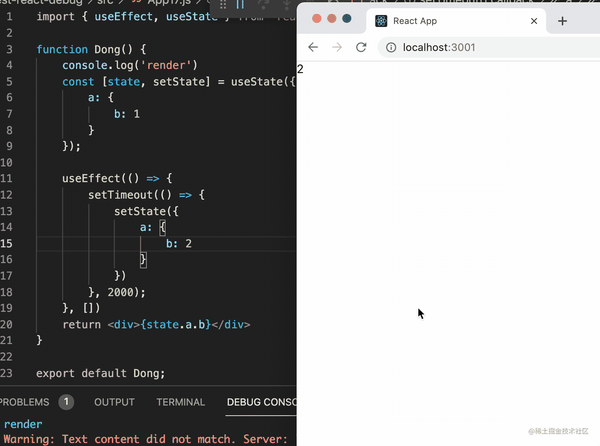Click the minimize window button of Chrome
Screen dimensions: 600x446
[332, 18]
